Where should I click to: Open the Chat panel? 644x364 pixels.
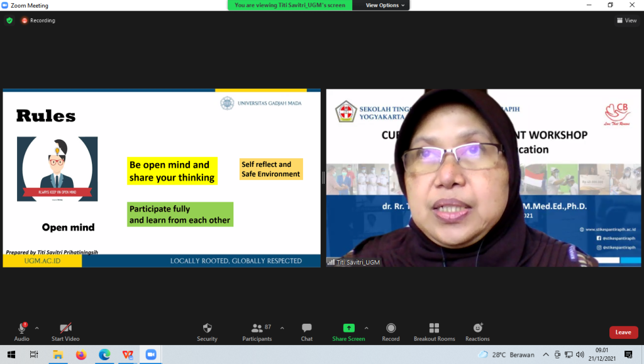[306, 328]
